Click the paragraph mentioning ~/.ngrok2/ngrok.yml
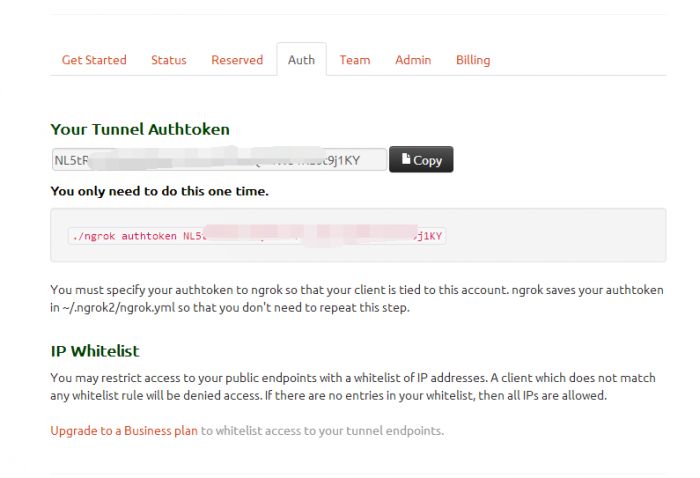 (357, 299)
